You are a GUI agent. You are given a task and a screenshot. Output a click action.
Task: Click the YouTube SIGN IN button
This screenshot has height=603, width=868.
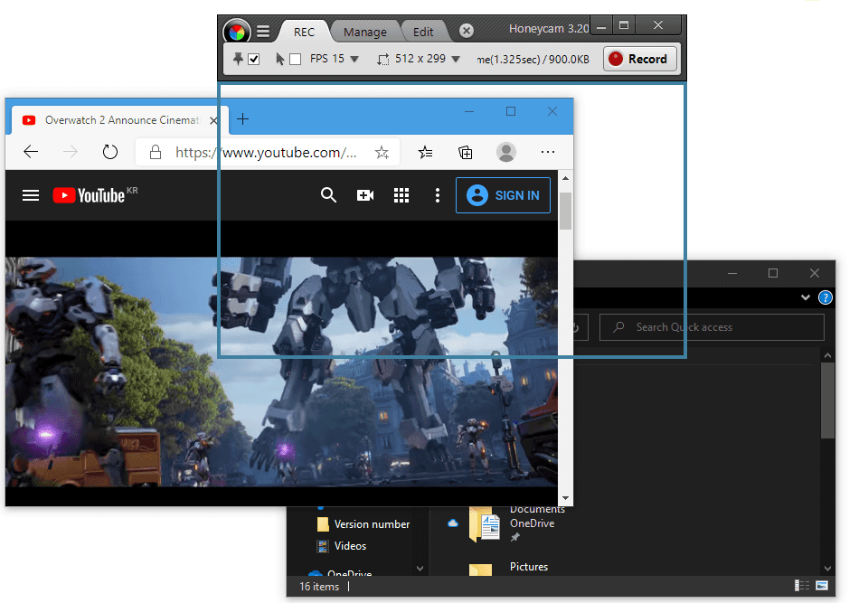pyautogui.click(x=504, y=195)
